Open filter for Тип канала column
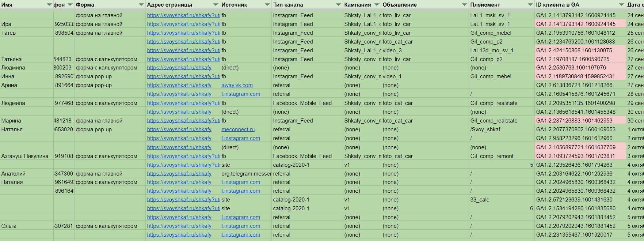644x241 pixels. click(x=339, y=5)
